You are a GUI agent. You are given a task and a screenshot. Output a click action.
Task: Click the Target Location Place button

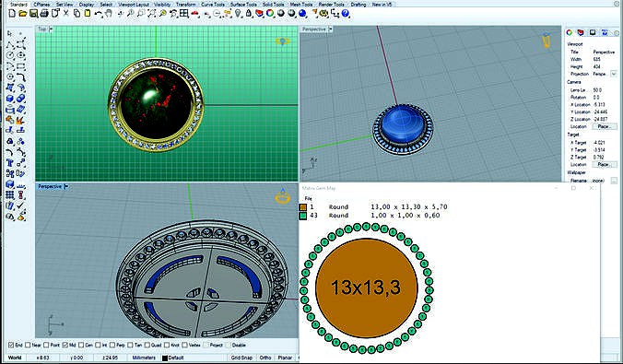[605, 164]
